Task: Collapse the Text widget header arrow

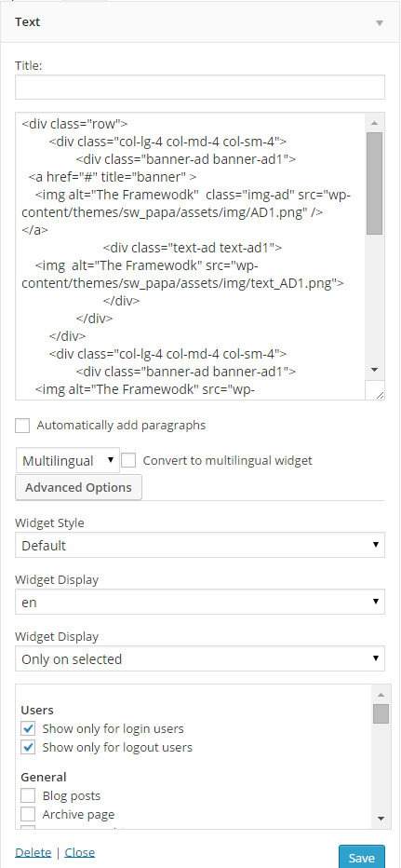Action: tap(380, 22)
